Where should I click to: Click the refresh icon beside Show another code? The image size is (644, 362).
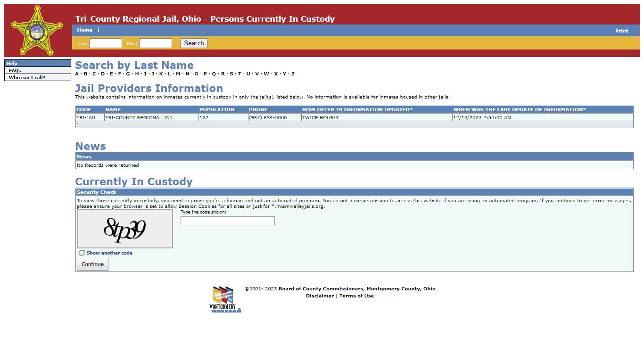(x=82, y=253)
